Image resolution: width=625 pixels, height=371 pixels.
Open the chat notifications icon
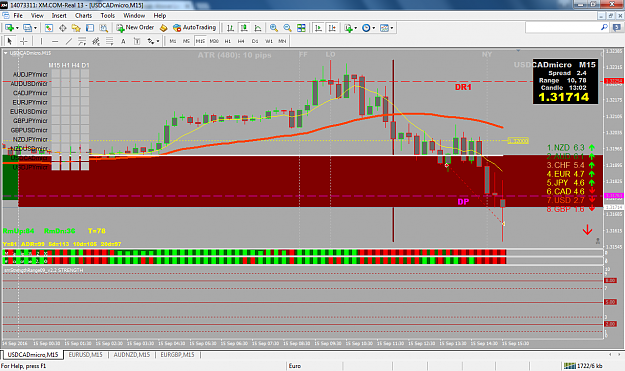616,27
